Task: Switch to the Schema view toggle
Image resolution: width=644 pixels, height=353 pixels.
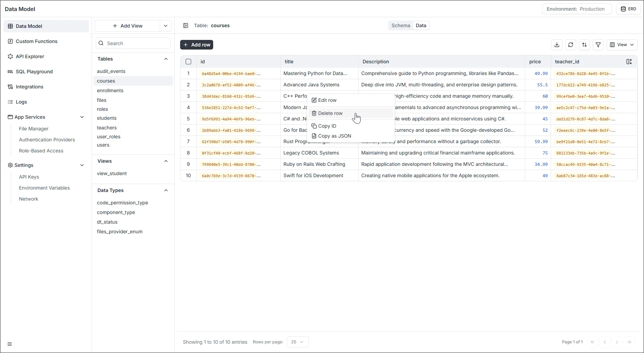Action: (401, 25)
